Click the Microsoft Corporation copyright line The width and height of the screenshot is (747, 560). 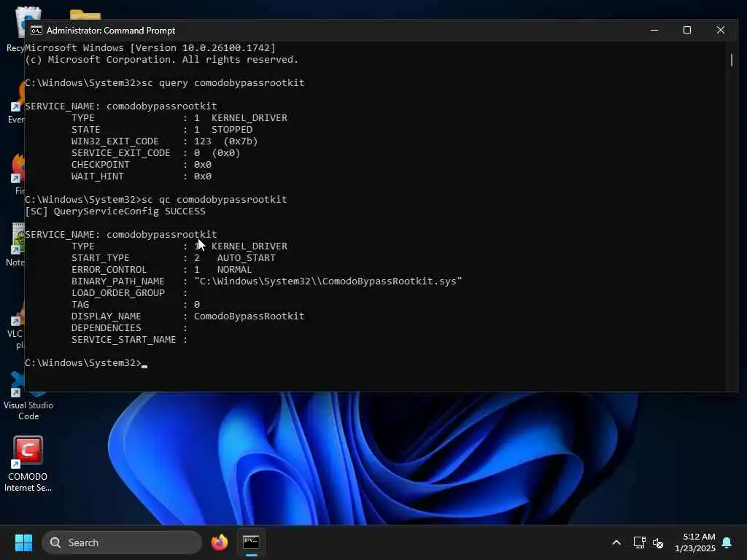[161, 60]
